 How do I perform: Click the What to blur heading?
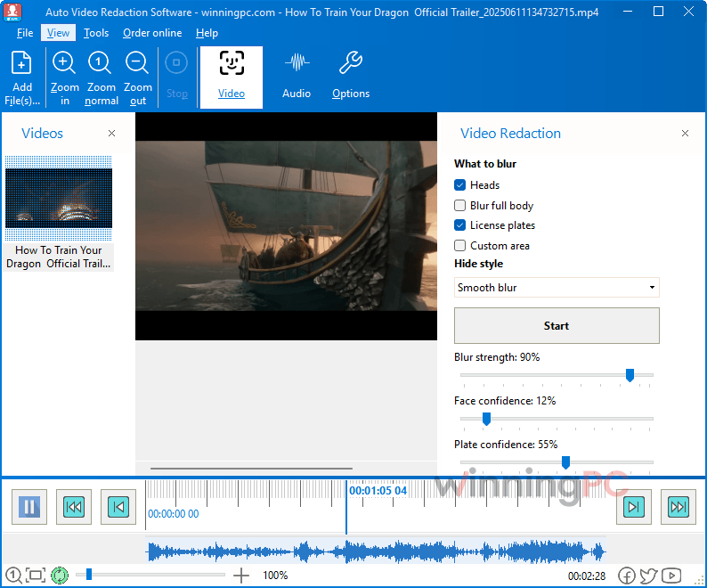point(485,164)
